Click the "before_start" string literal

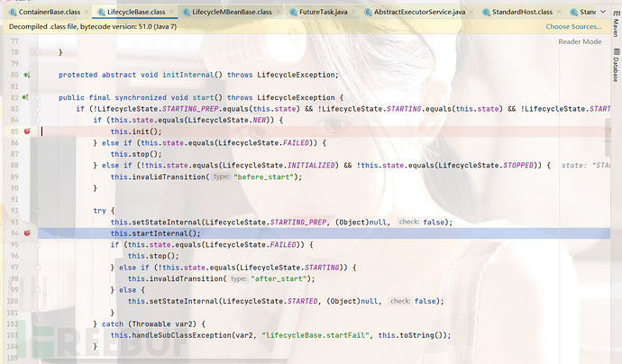(263, 177)
